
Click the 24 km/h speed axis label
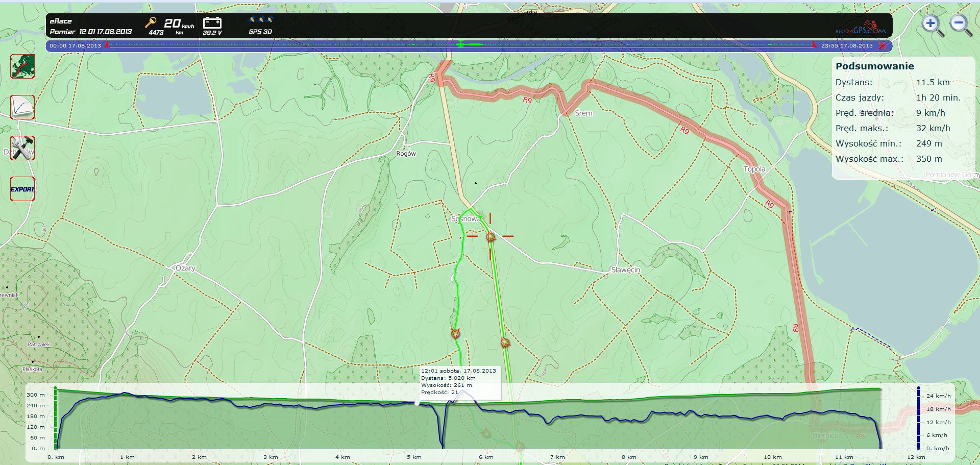pyautogui.click(x=938, y=396)
